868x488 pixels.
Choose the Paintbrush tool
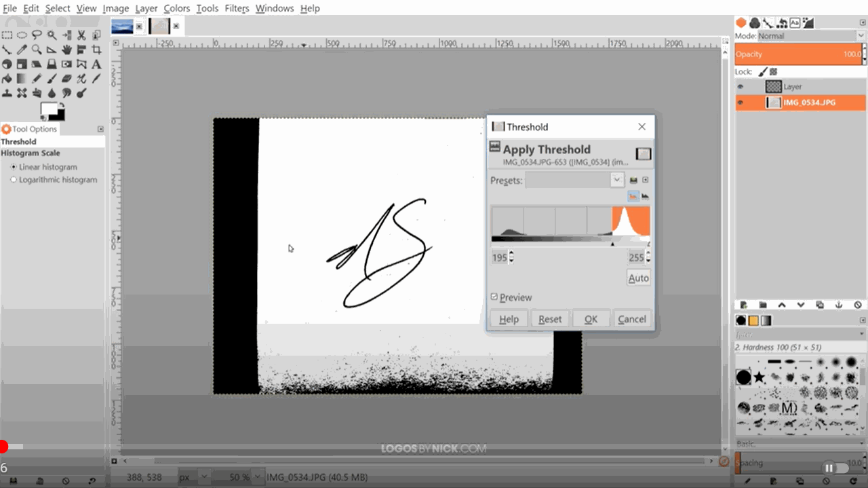pos(52,78)
